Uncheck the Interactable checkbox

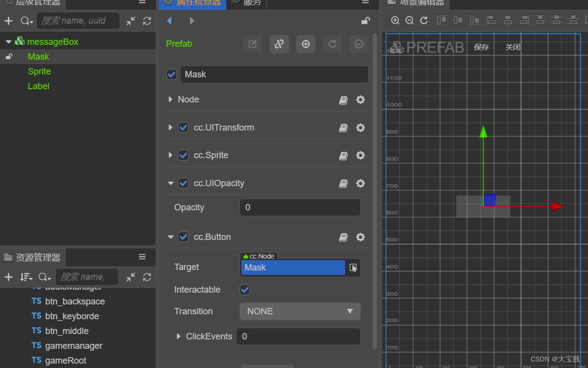(x=245, y=290)
